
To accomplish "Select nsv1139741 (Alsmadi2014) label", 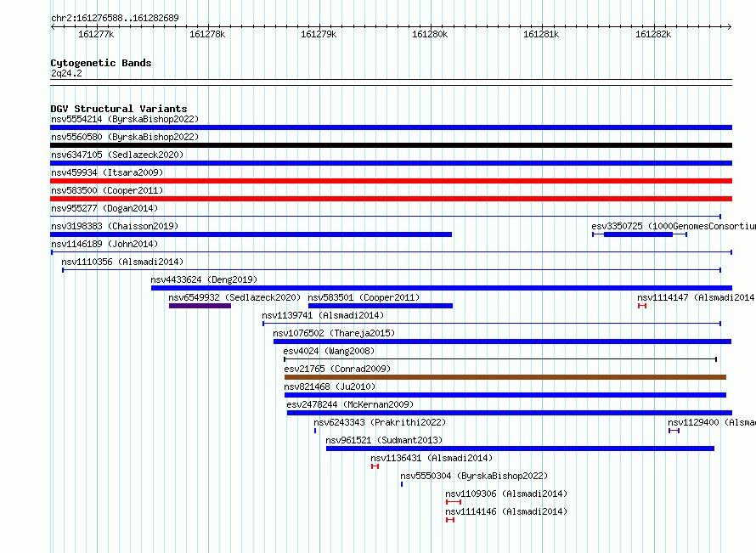I will coord(323,315).
